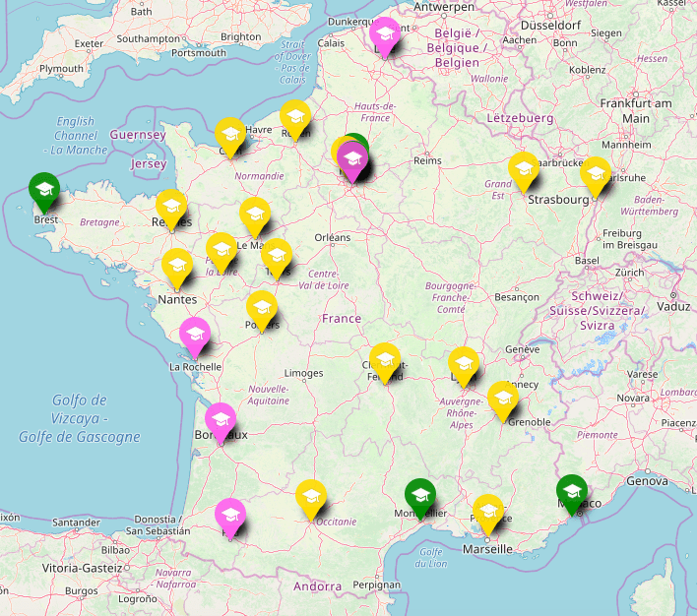Select the yellow marker beside the Occitanie label
Image resolution: width=697 pixels, height=616 pixels.
311,497
